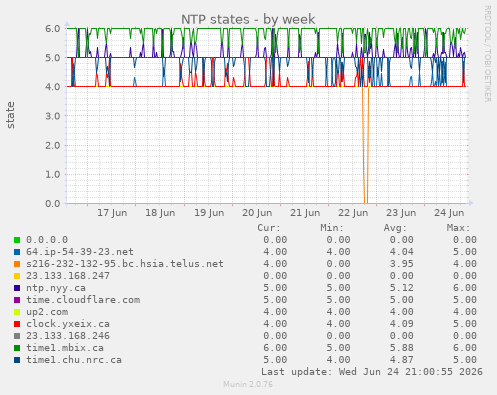This screenshot has height=395, width=497.
Task: Click the green swatch for 0.0.0.0
Action: pyautogui.click(x=17, y=240)
